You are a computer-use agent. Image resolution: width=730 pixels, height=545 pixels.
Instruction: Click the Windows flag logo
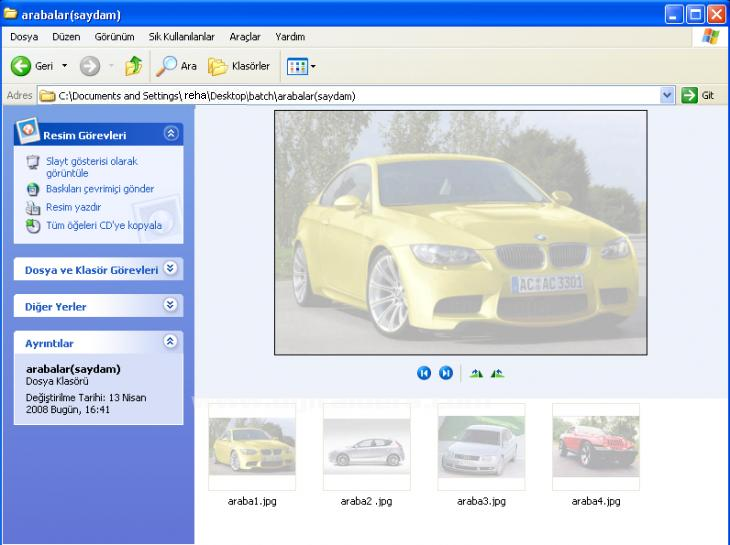click(x=710, y=36)
